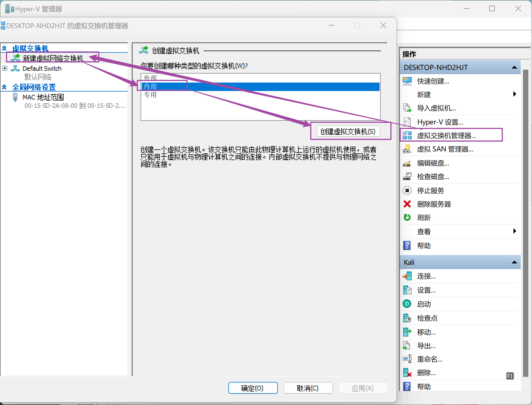Open the 查看 submenu arrow
Image resolution: width=532 pixels, height=405 pixels.
(515, 231)
